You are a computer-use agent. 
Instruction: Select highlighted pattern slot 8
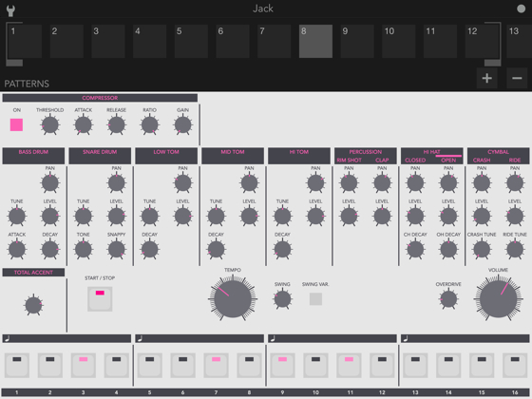315,41
